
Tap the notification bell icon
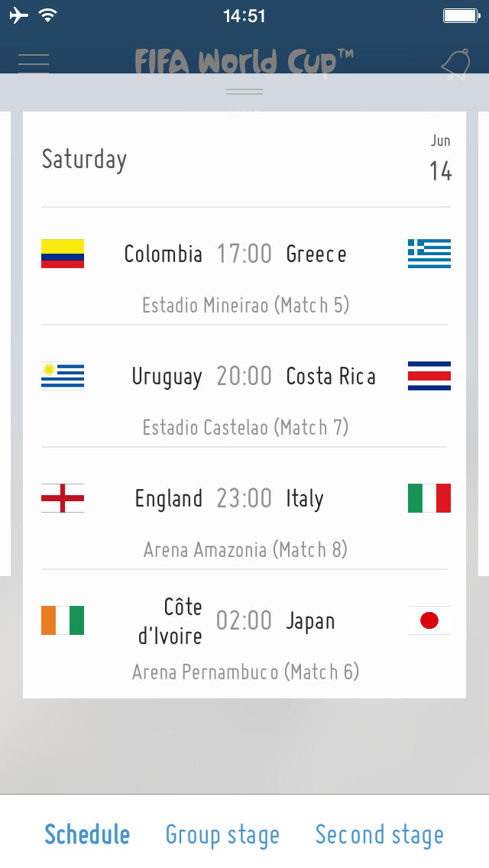click(455, 64)
